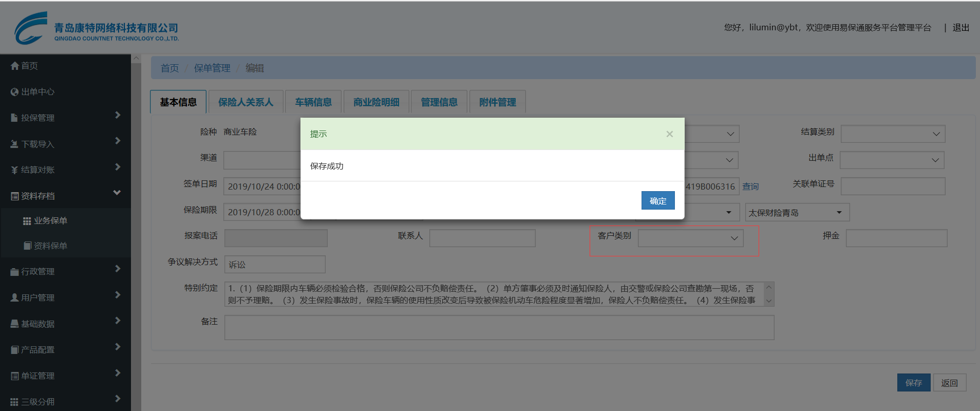Click the grid icon beside 三级分佣
Screen dimensions: 980x411
click(x=15, y=402)
